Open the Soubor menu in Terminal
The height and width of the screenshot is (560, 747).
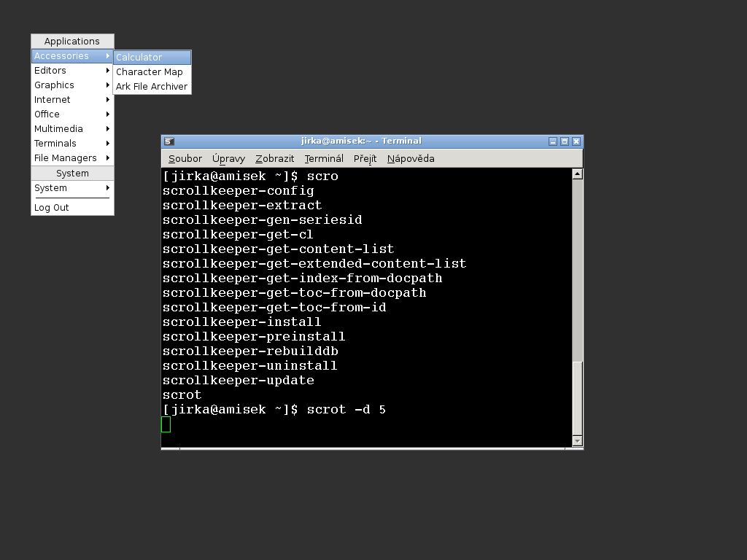pos(185,158)
